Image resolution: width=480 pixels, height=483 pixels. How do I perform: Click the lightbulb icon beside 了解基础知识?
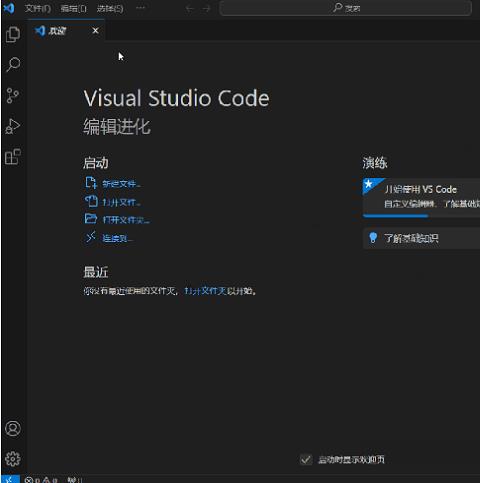coord(373,238)
